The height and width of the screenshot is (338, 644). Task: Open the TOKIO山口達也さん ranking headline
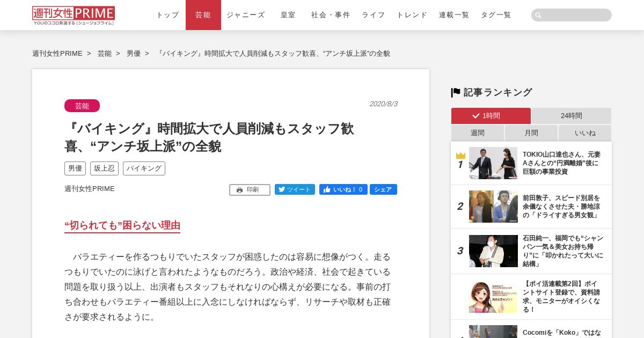pos(562,163)
